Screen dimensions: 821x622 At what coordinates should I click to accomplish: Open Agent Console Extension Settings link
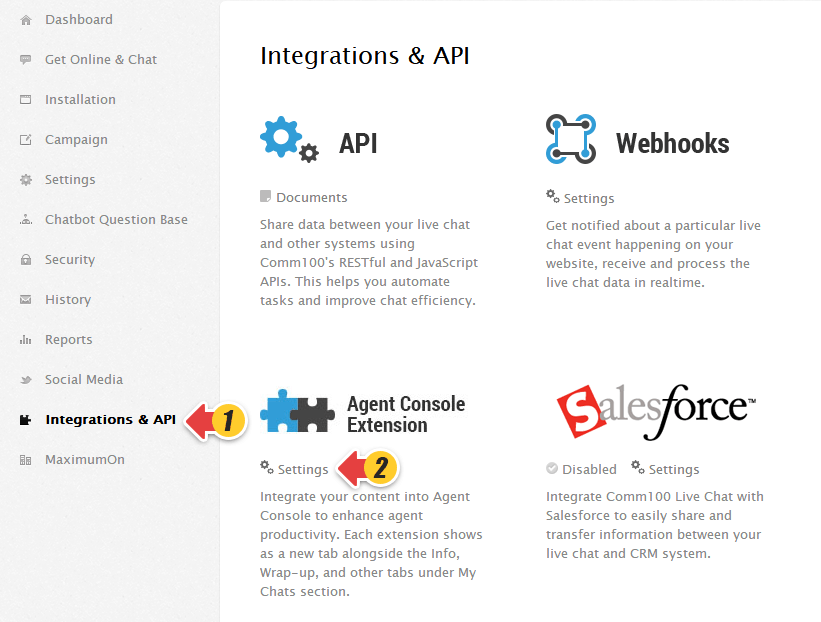[302, 470]
